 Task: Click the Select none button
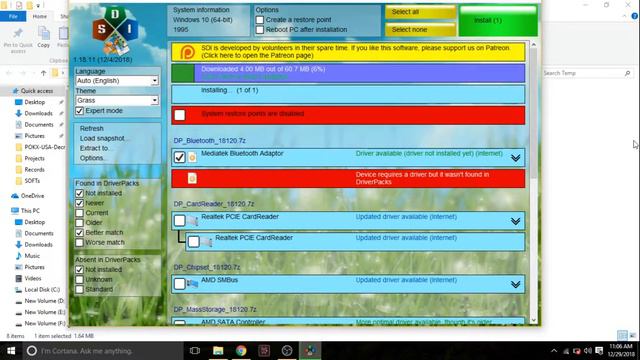pyautogui.click(x=420, y=29)
